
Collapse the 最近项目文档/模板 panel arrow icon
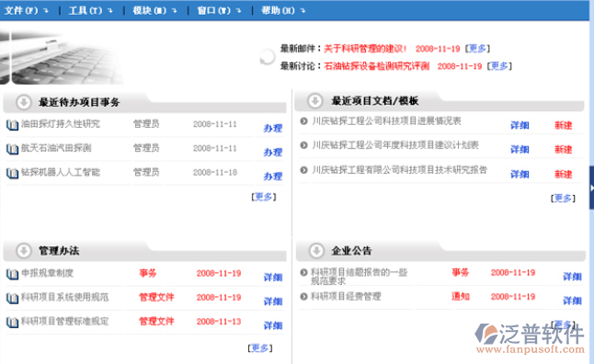314,101
